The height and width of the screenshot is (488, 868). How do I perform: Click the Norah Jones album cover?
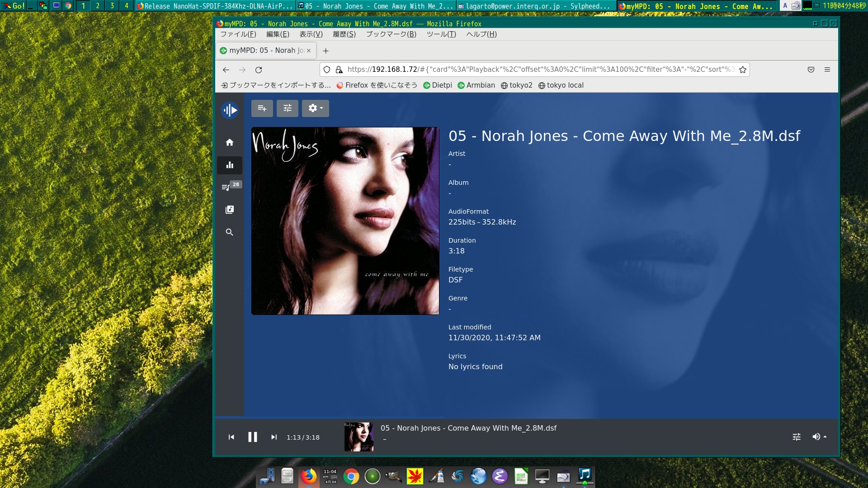pos(345,221)
